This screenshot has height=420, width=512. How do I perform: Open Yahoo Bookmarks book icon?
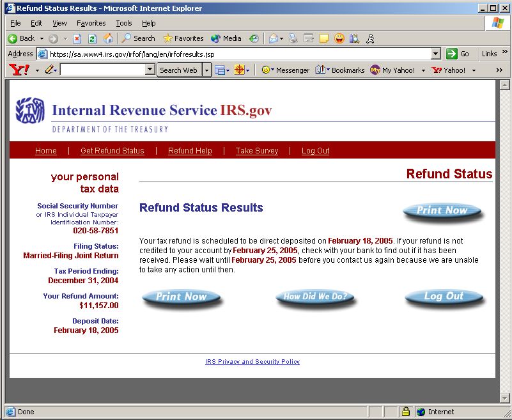coord(340,70)
